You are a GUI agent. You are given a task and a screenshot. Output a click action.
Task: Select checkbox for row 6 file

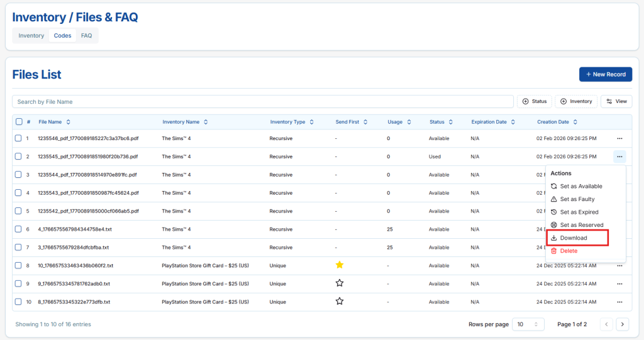tap(19, 229)
